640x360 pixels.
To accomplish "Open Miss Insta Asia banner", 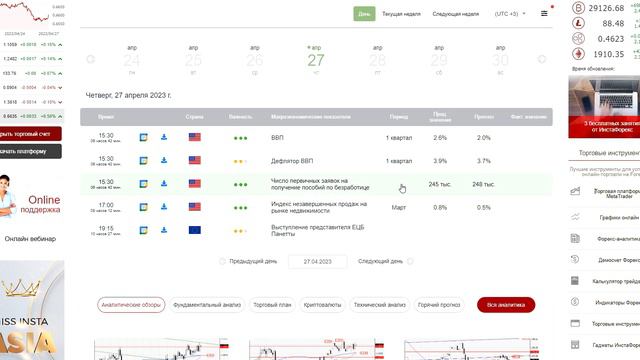I will pos(32,310).
